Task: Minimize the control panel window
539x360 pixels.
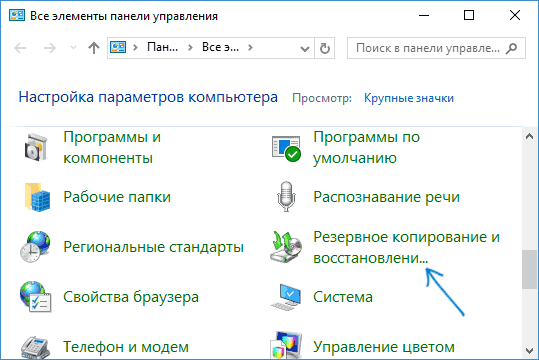Action: [x=424, y=15]
